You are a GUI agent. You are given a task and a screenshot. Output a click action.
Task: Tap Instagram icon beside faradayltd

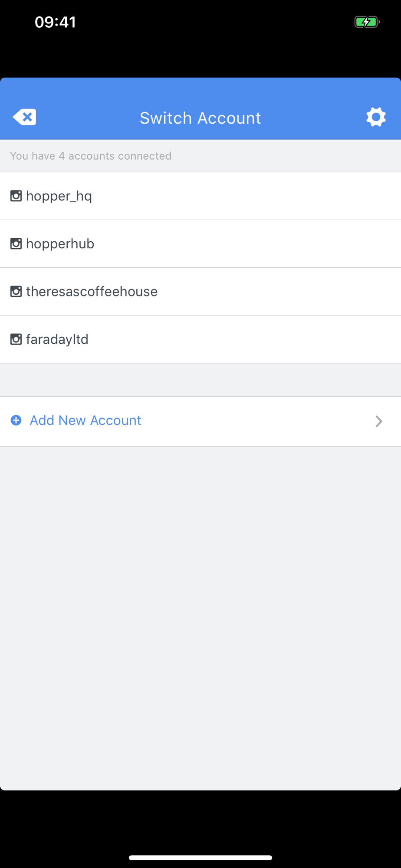16,339
